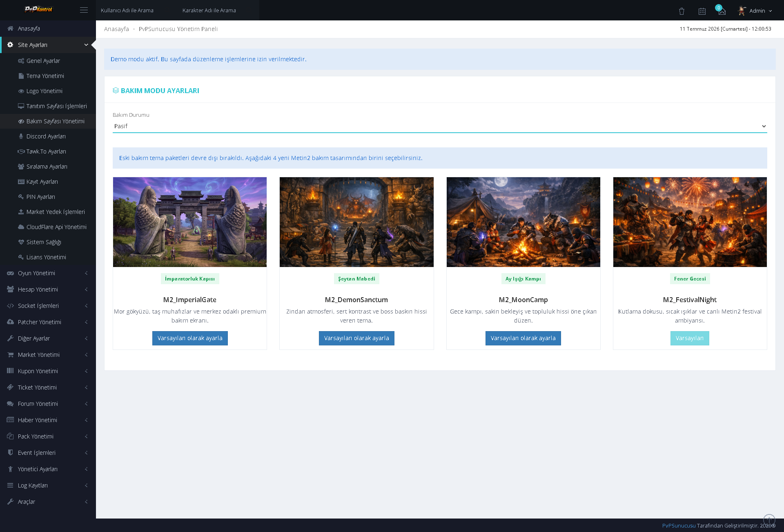Viewport: 784px width, 532px height.
Task: Click the Hesap Yönetimi users icon
Action: 10,289
